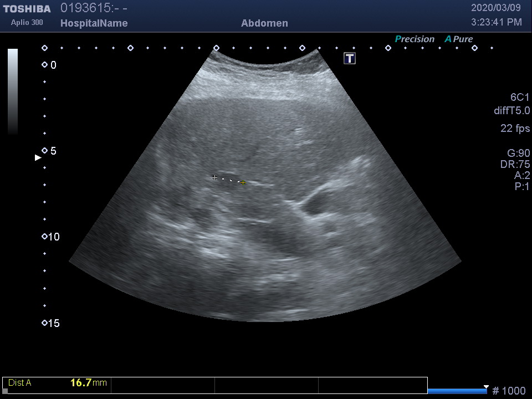Click the Dist A measurement label
This screenshot has width=532, height=399.
[20, 383]
